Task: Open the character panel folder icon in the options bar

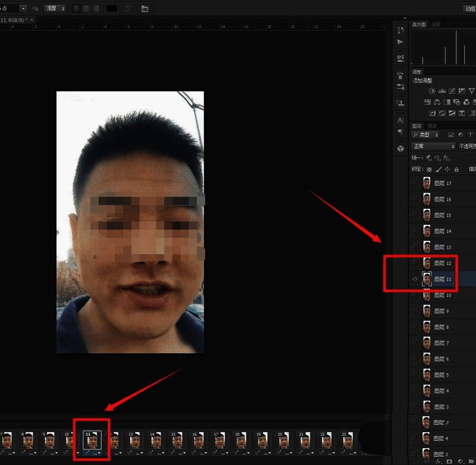Action: point(145,8)
